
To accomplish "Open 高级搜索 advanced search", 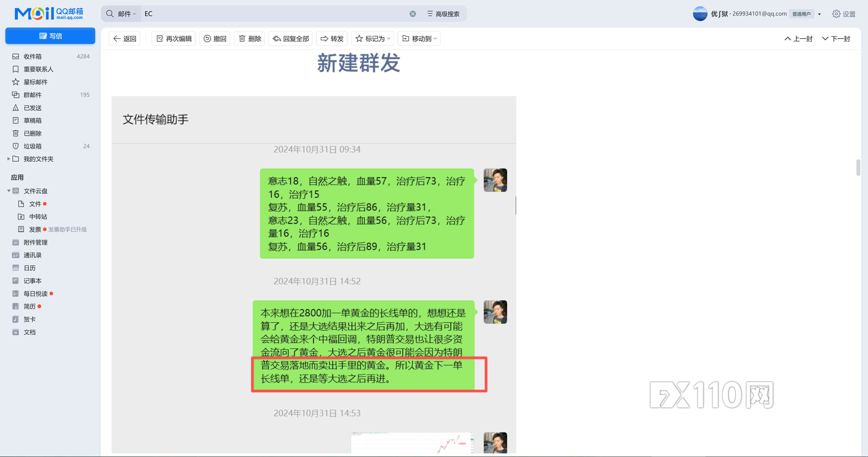I will click(x=443, y=14).
